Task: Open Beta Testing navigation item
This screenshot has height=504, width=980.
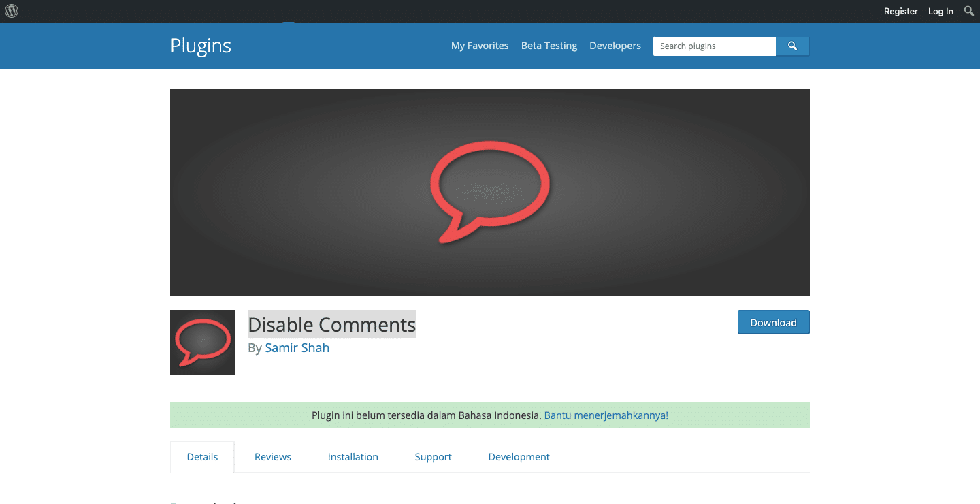Action: [x=549, y=46]
